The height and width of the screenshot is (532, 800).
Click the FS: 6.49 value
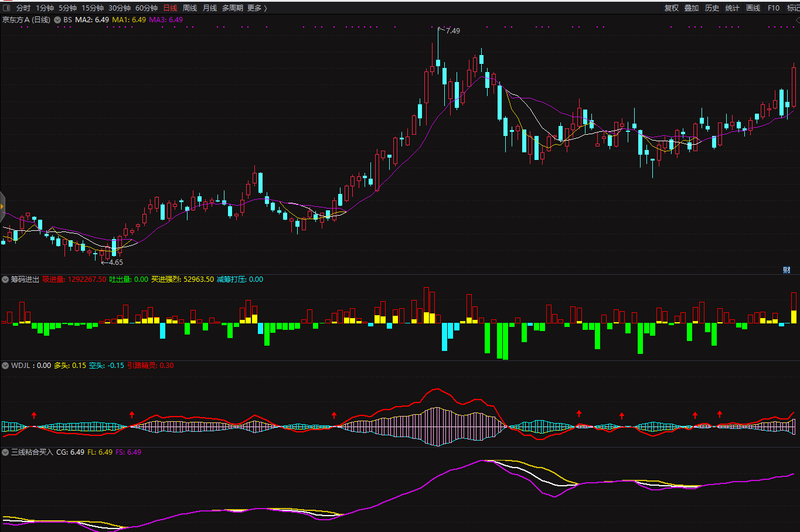click(x=128, y=452)
